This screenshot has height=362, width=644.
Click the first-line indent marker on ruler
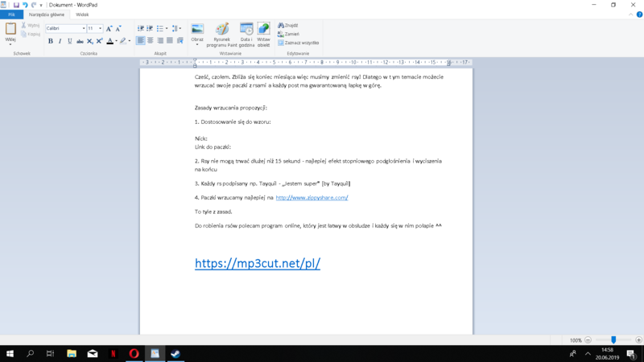[195, 60]
